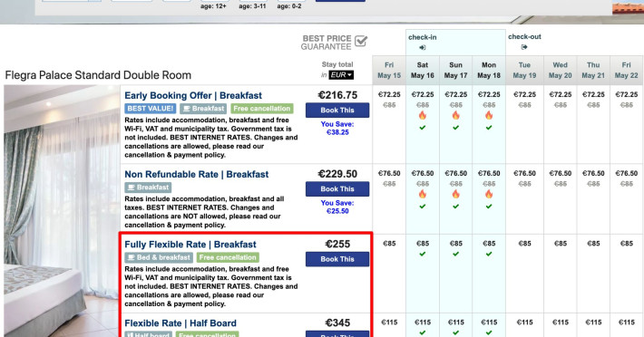Click the Best Price Guarantee checkmark icon
The width and height of the screenshot is (644, 337).
click(361, 41)
